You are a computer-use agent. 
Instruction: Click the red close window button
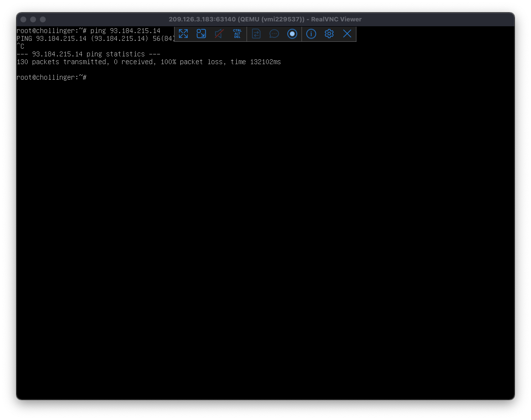pos(23,19)
